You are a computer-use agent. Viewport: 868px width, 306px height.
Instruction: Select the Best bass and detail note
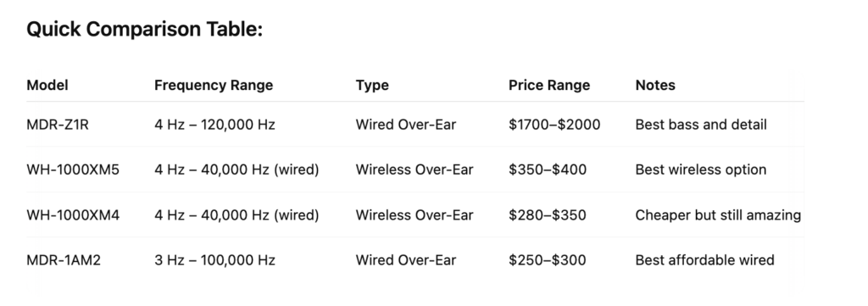tap(701, 125)
